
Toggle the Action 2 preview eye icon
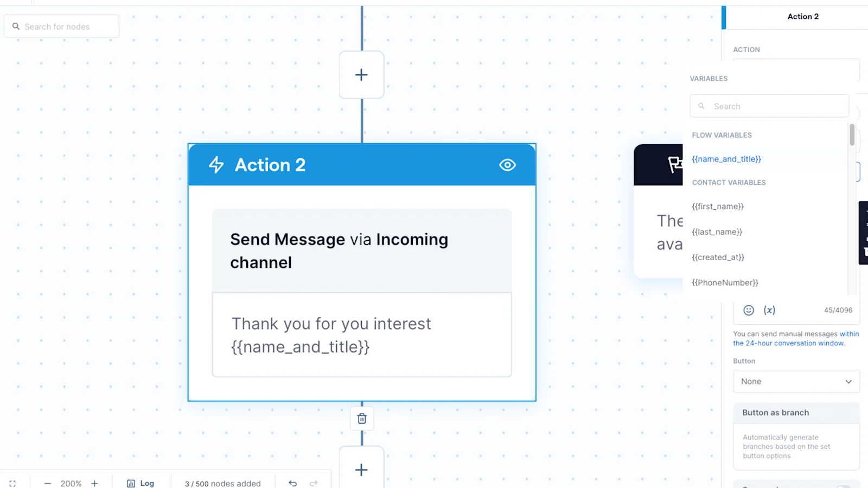pos(507,165)
